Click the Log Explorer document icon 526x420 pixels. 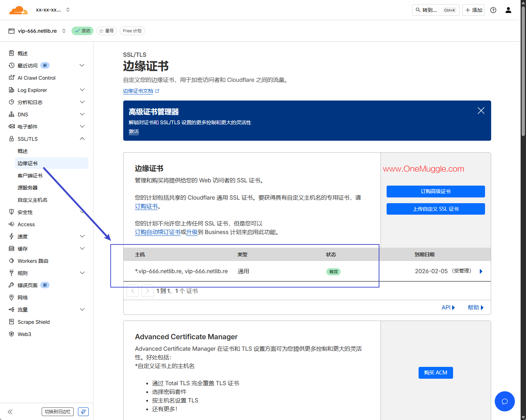(11, 90)
